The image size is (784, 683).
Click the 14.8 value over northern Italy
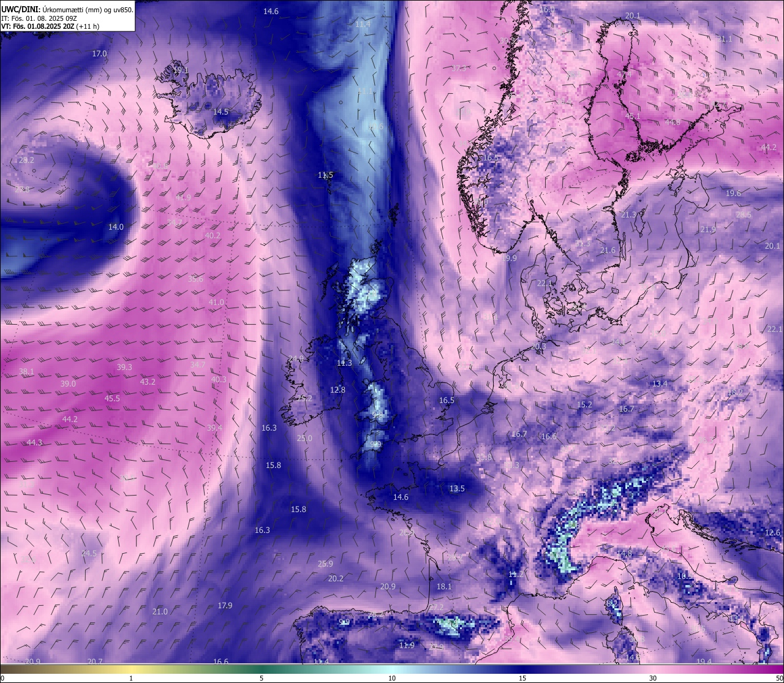[624, 554]
